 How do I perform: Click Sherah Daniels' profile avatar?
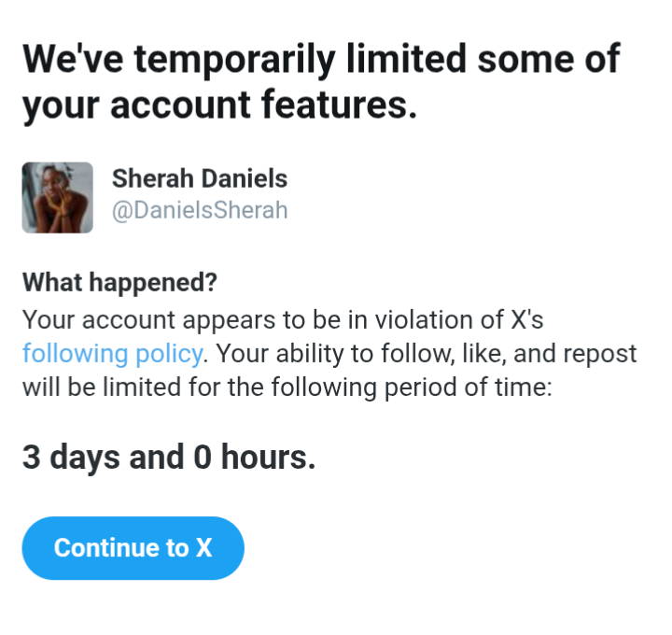pyautogui.click(x=57, y=197)
